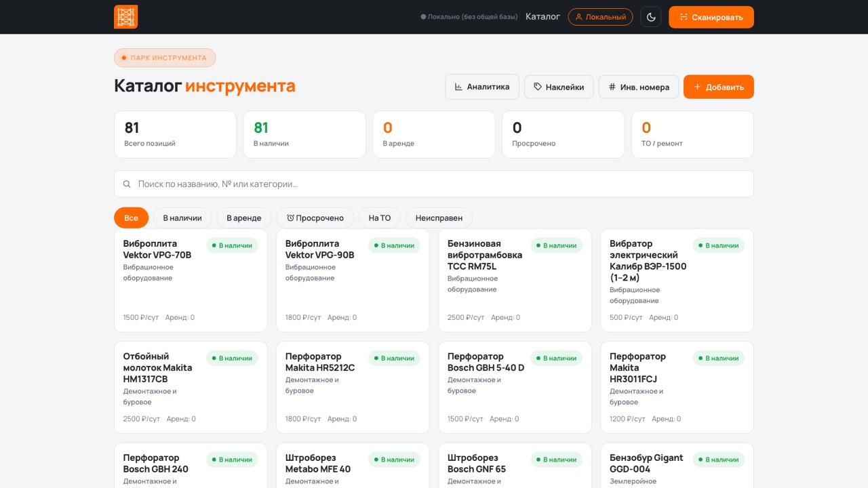Click В наличии badge on Makita HR5212C
Viewport: 868px width, 488px height.
394,358
